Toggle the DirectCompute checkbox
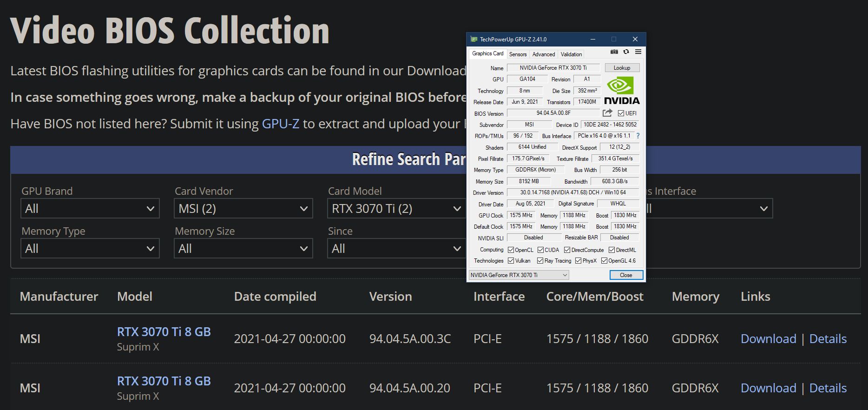The height and width of the screenshot is (410, 868). (567, 250)
